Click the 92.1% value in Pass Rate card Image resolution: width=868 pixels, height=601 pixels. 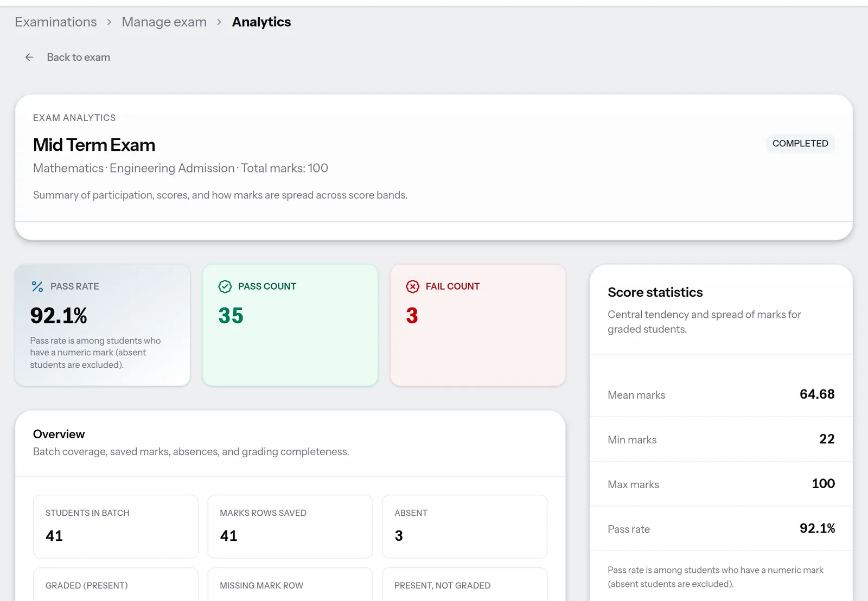pyautogui.click(x=59, y=316)
